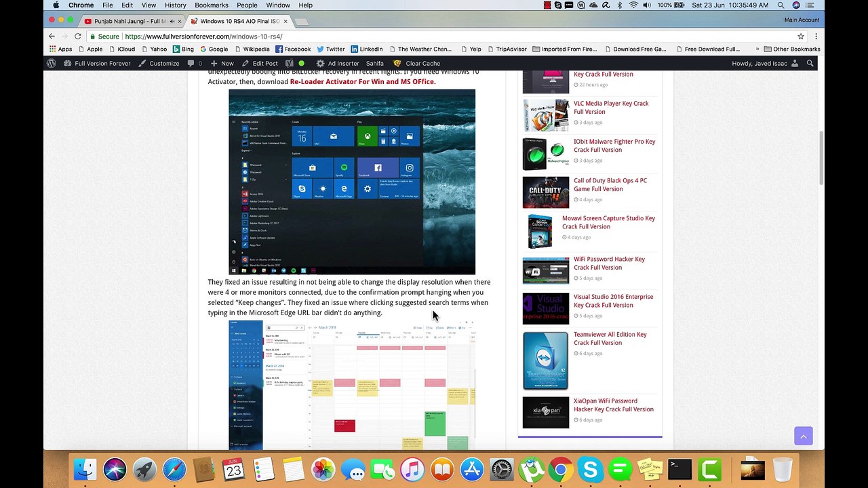
Task: Click Clear Cache in the admin bar
Action: [417, 63]
